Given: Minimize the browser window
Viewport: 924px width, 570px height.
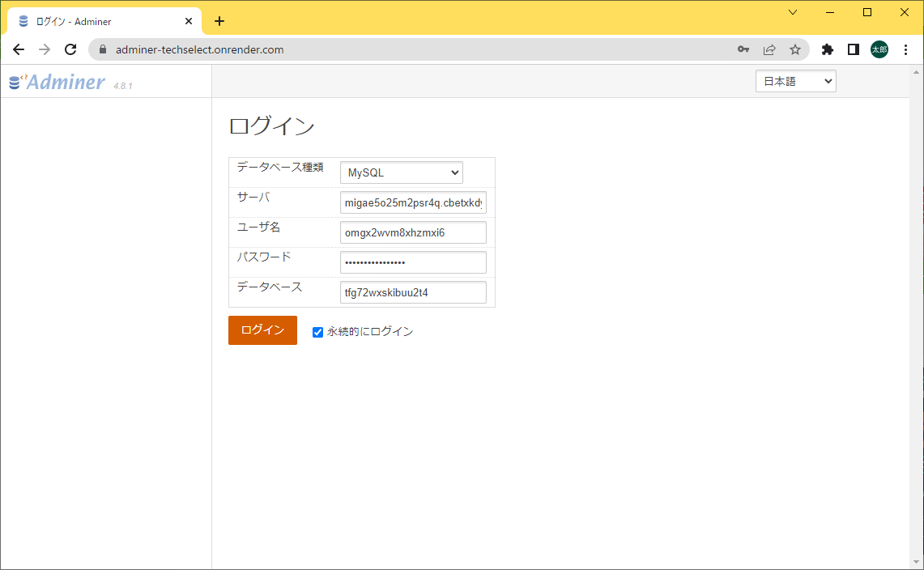Looking at the screenshot, I should [830, 12].
